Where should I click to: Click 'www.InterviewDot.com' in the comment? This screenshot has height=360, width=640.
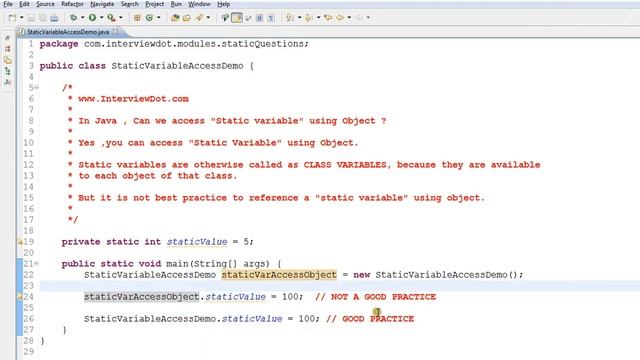133,99
